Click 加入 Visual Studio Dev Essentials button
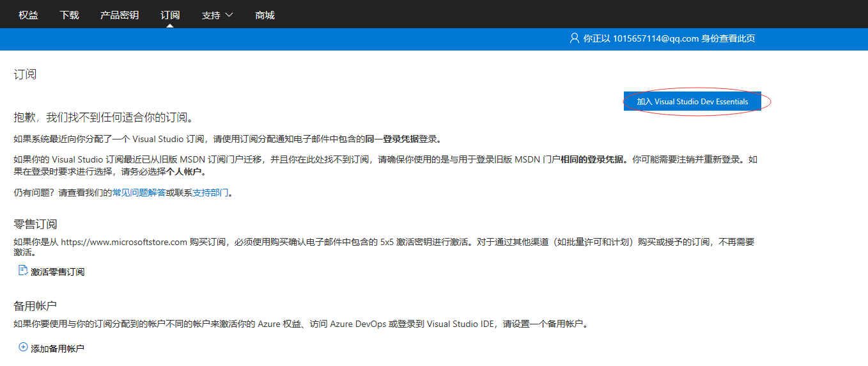This screenshot has width=868, height=366. (692, 101)
